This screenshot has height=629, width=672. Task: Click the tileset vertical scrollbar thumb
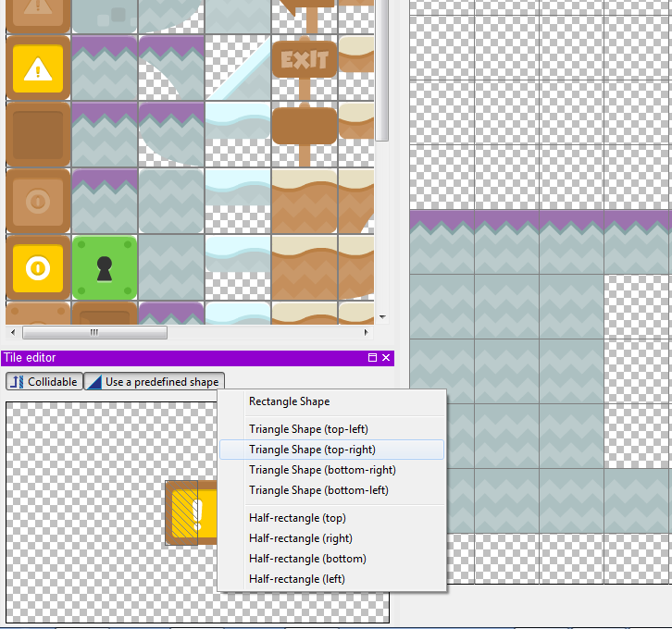coord(382,68)
